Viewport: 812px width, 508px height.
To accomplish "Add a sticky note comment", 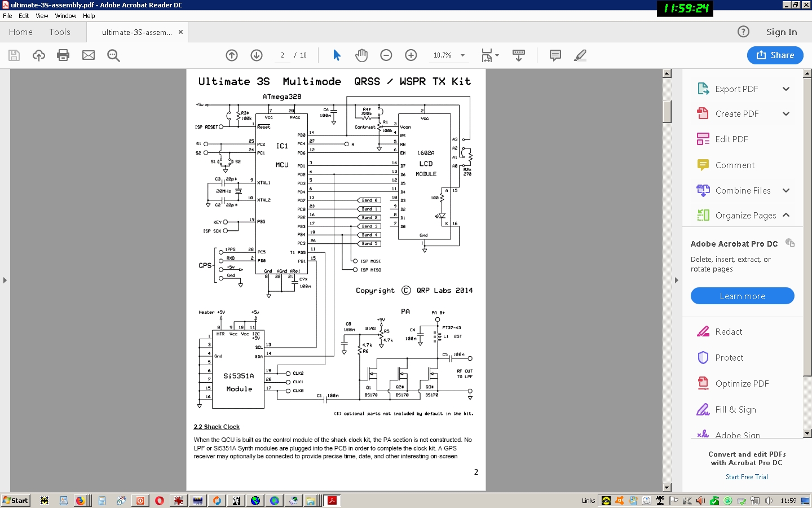I will pyautogui.click(x=555, y=55).
